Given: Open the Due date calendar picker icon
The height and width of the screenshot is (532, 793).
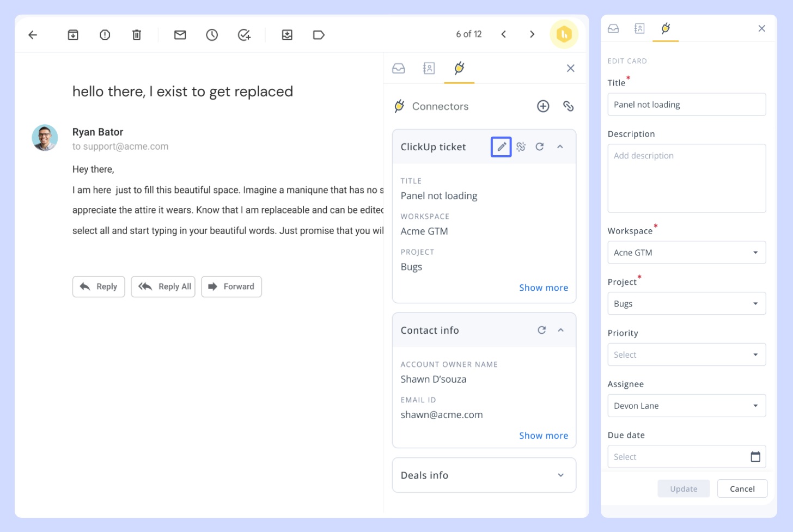Looking at the screenshot, I should click(755, 457).
